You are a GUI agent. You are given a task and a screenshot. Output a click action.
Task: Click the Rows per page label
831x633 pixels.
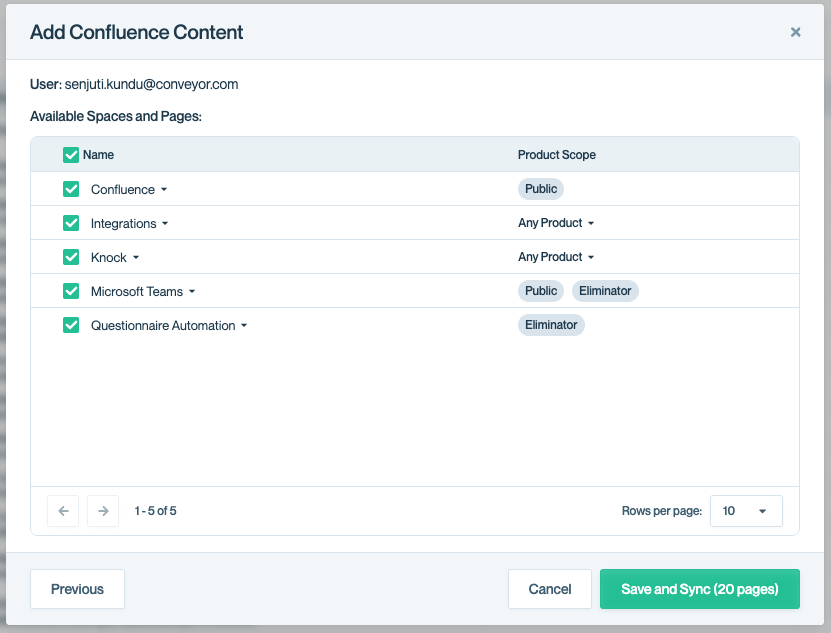click(x=662, y=511)
